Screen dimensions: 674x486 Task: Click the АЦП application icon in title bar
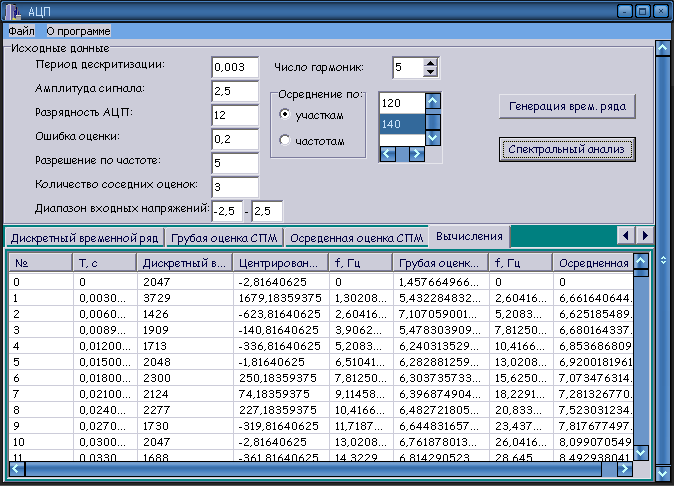point(13,11)
